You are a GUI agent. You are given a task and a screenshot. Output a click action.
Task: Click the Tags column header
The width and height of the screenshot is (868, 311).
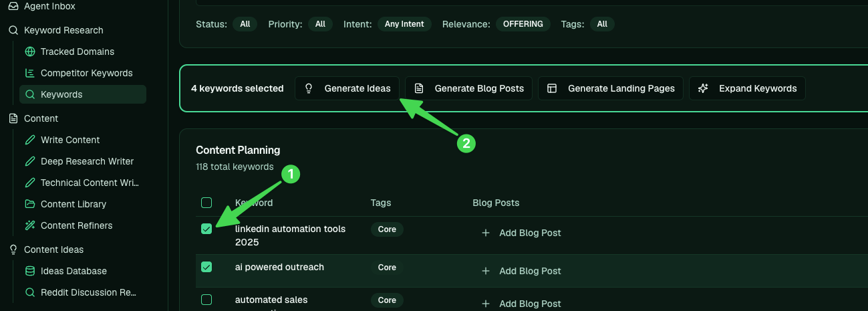coord(381,203)
